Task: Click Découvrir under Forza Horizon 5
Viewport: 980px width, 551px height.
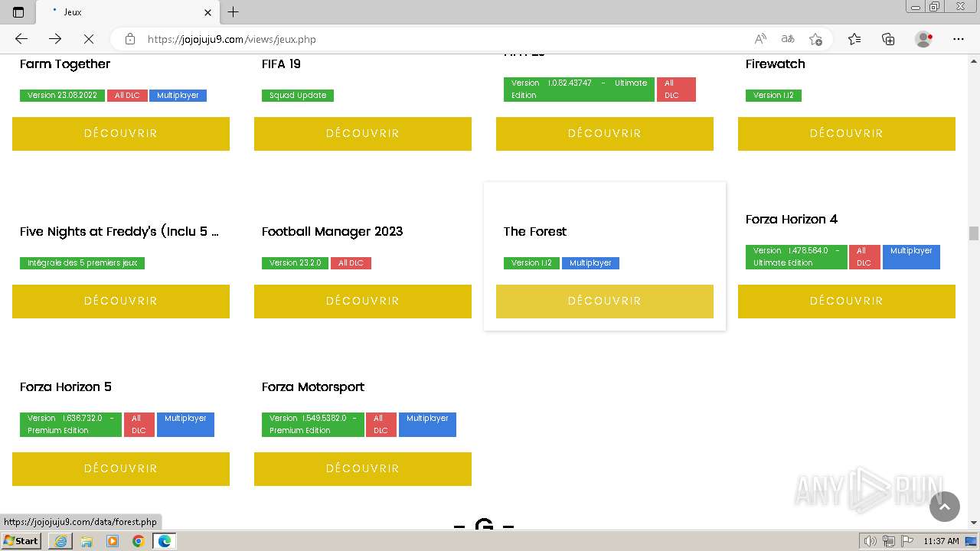Action: [x=121, y=469]
